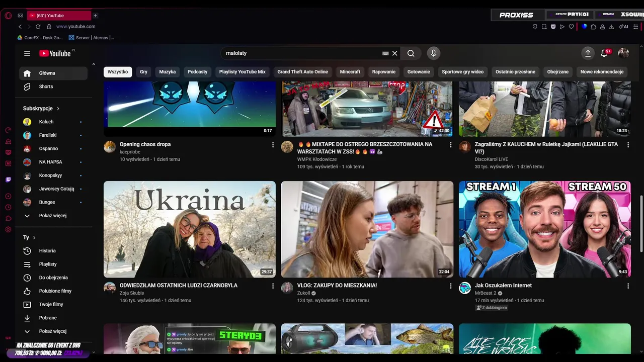Open options menu for MIXTAPE video
This screenshot has height=362, width=644.
[x=450, y=145]
